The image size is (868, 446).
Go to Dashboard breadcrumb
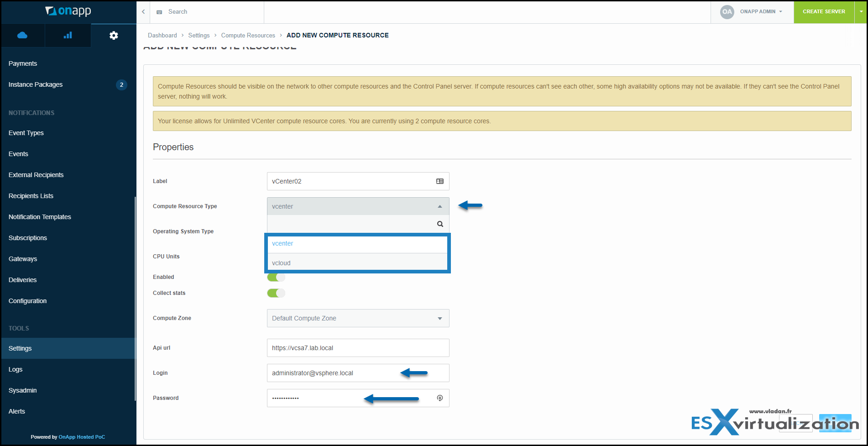(162, 35)
